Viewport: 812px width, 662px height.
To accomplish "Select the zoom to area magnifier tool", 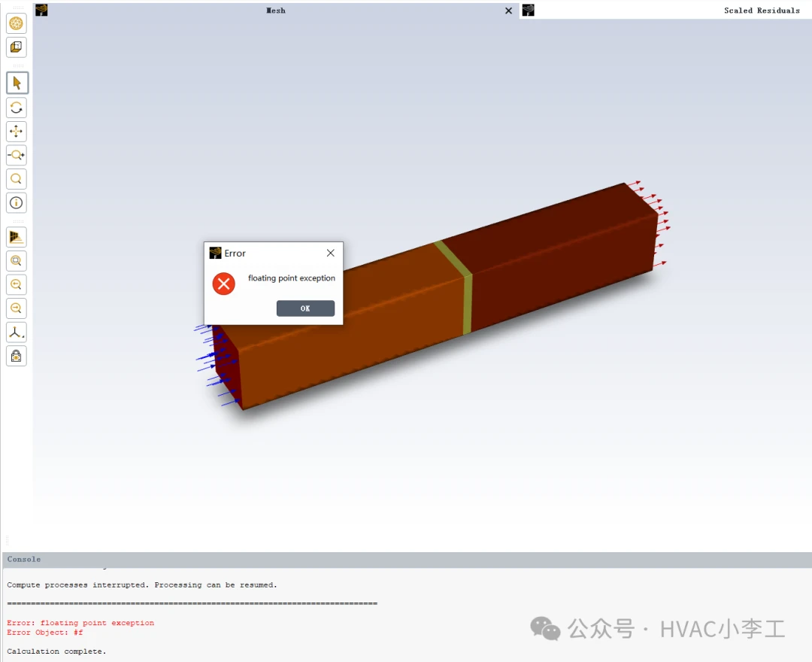I will (x=17, y=179).
